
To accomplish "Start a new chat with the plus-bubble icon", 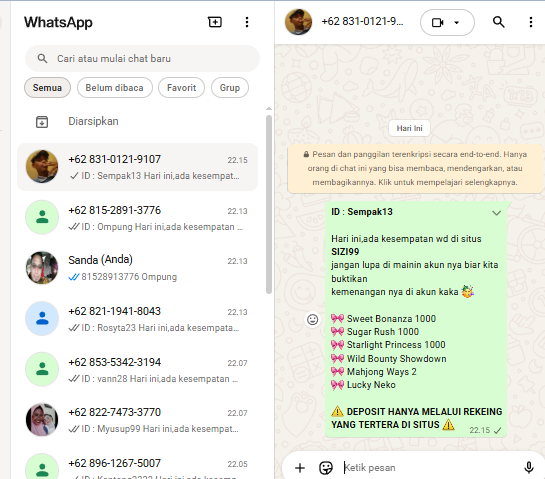I will 215,22.
